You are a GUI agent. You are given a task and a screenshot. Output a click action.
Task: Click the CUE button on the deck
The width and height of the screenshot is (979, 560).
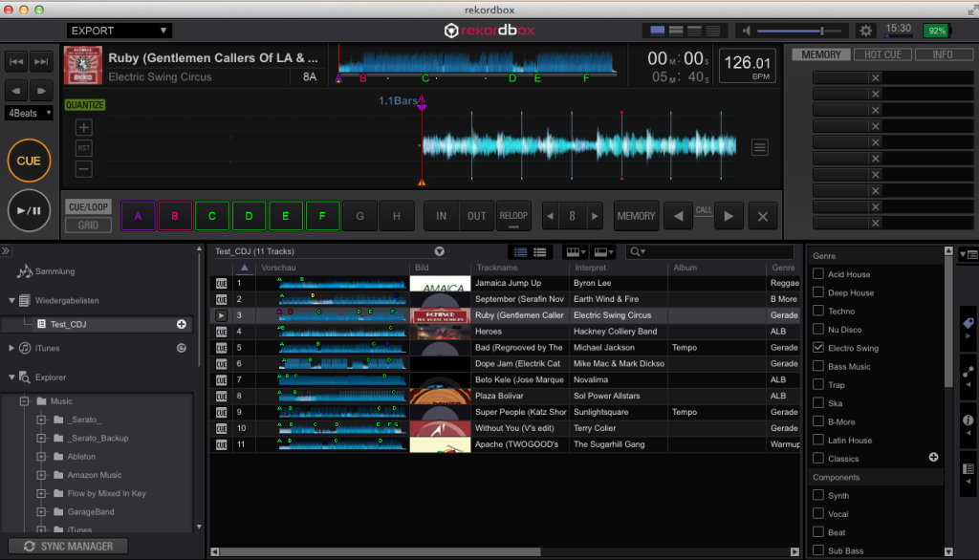[29, 160]
